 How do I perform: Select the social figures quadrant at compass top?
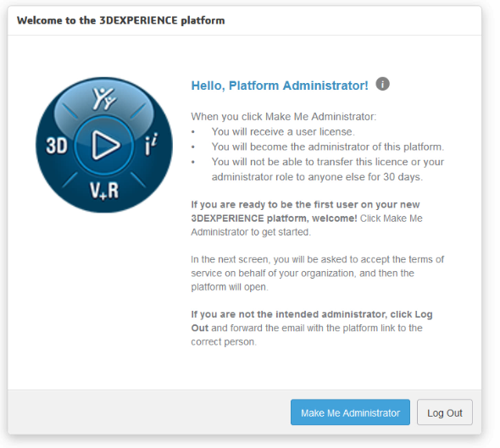point(104,99)
